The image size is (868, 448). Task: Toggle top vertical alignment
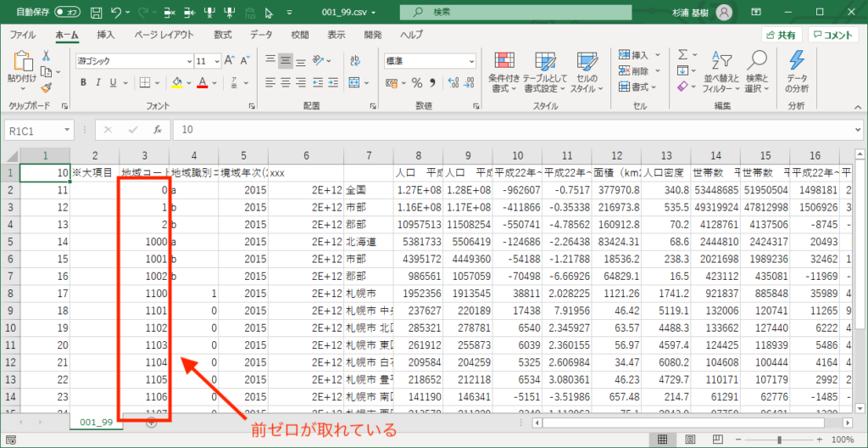click(270, 60)
